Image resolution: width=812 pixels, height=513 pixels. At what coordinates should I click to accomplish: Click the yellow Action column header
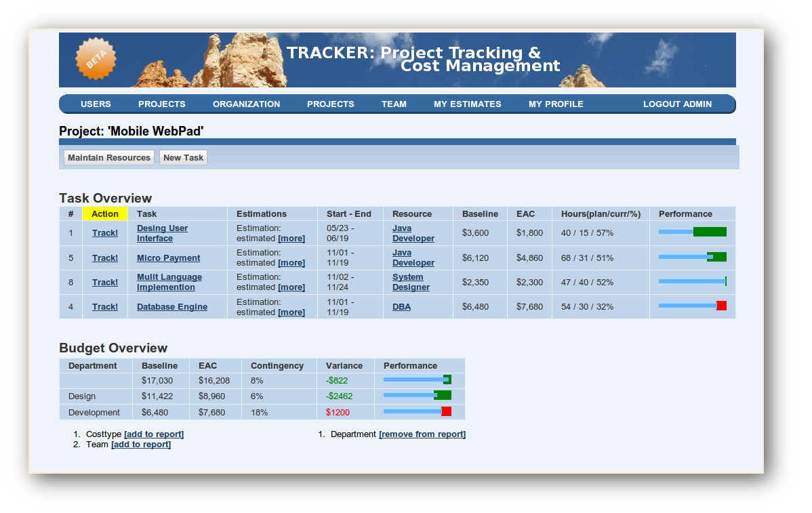click(x=105, y=213)
